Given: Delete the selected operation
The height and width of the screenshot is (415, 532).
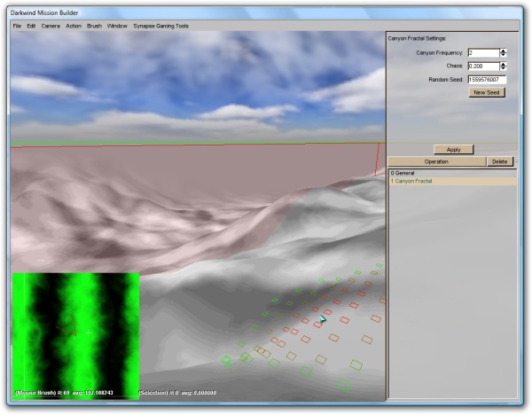Looking at the screenshot, I should click(500, 162).
